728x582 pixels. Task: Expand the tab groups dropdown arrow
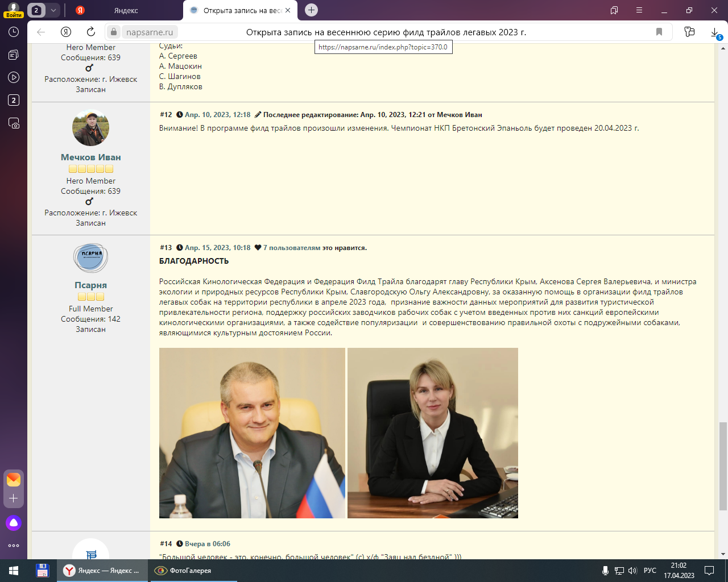click(53, 10)
